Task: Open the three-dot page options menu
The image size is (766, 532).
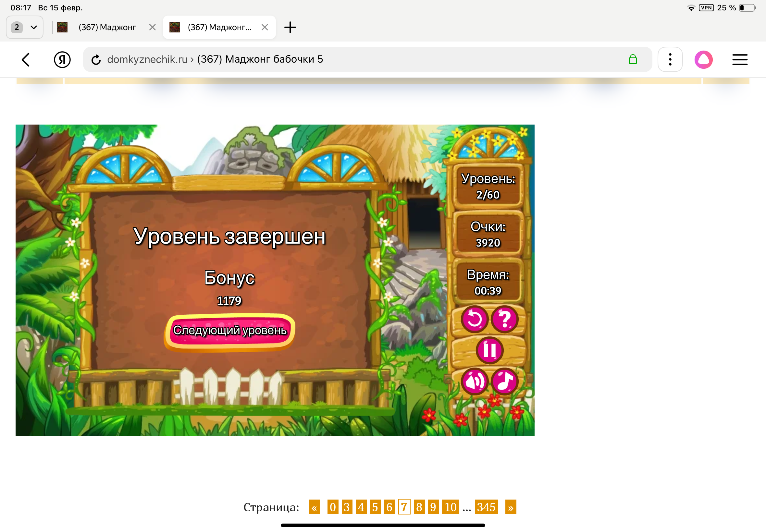Action: (x=670, y=60)
